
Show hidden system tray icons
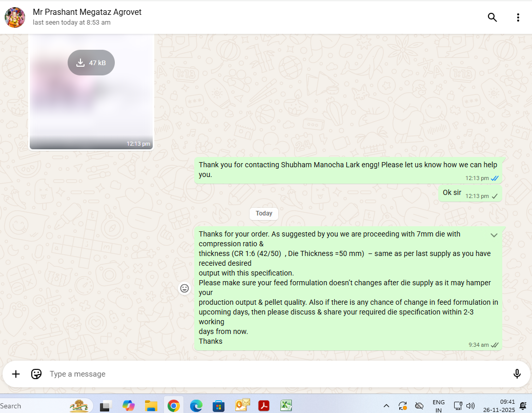tap(386, 406)
